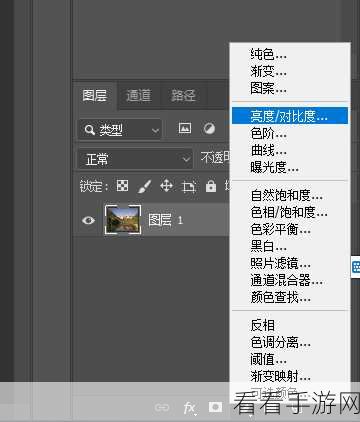Click the pixel layer filter icon
This screenshot has width=360, height=422.
point(185,128)
